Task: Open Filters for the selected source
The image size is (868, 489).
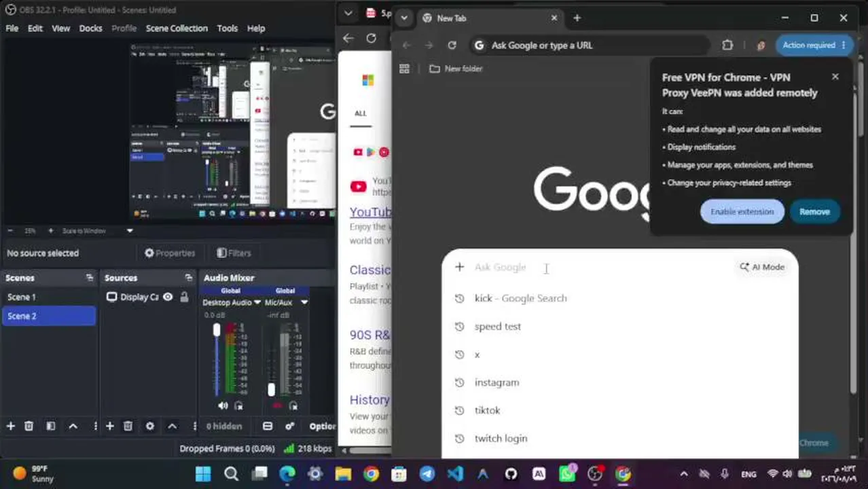Action: tap(234, 253)
